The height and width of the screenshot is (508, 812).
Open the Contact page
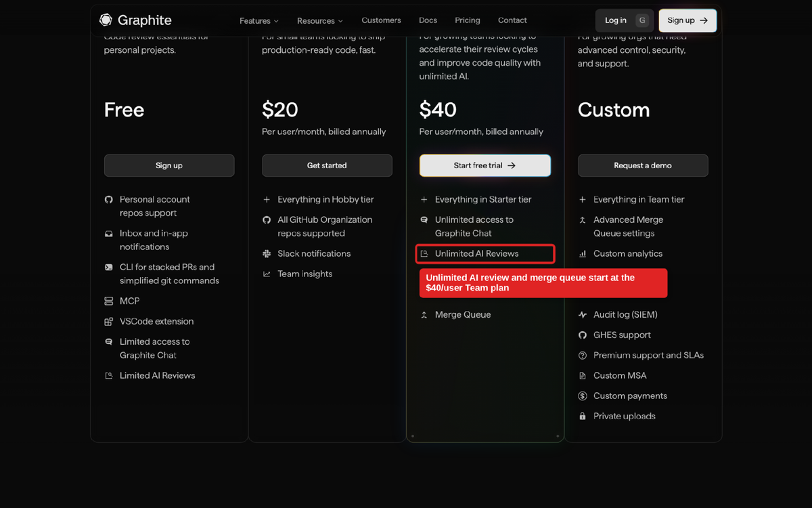[512, 20]
